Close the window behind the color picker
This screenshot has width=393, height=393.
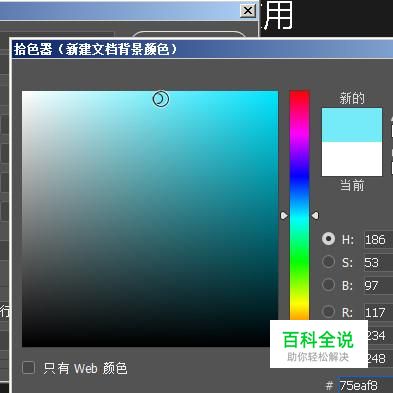pos(248,11)
